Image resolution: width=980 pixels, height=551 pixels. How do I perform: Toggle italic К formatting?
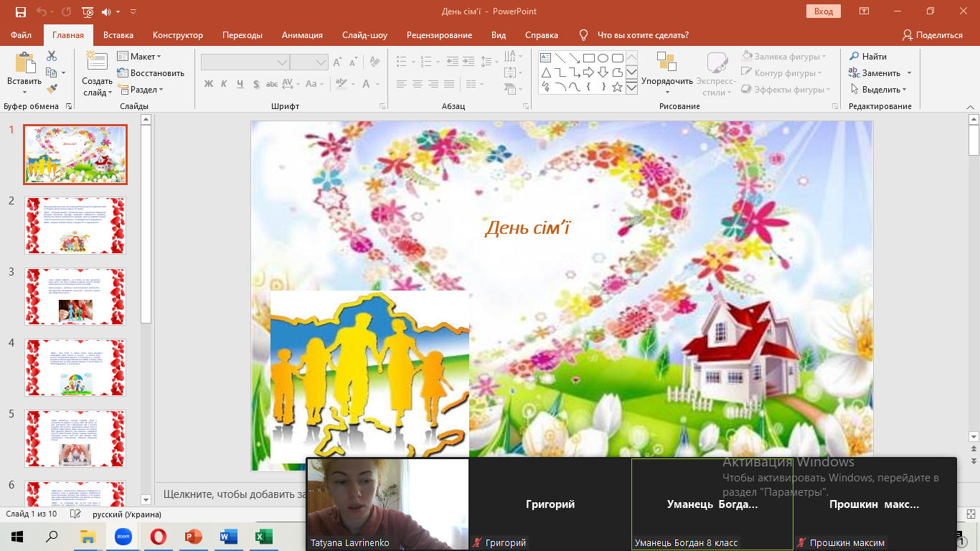point(223,84)
